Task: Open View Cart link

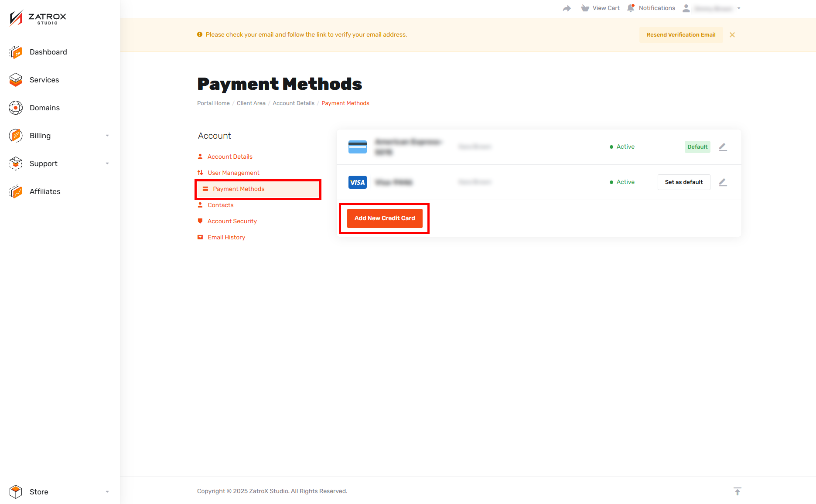Action: coord(606,8)
